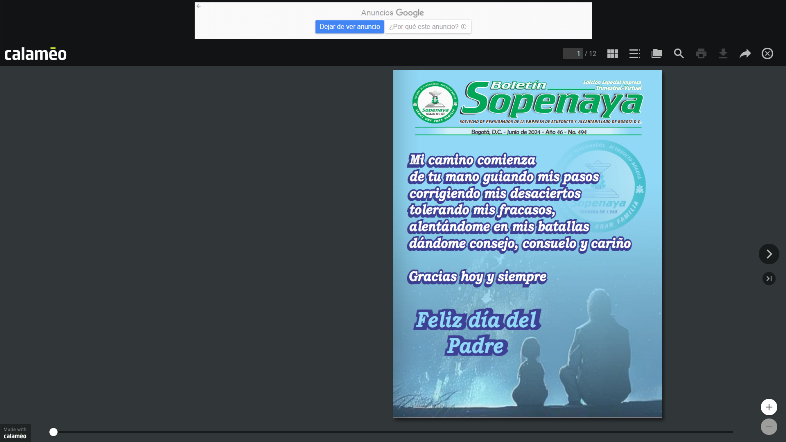This screenshot has width=786, height=442.
Task: Click "¿Por qué este anuncio?" link
Action: 428,27
